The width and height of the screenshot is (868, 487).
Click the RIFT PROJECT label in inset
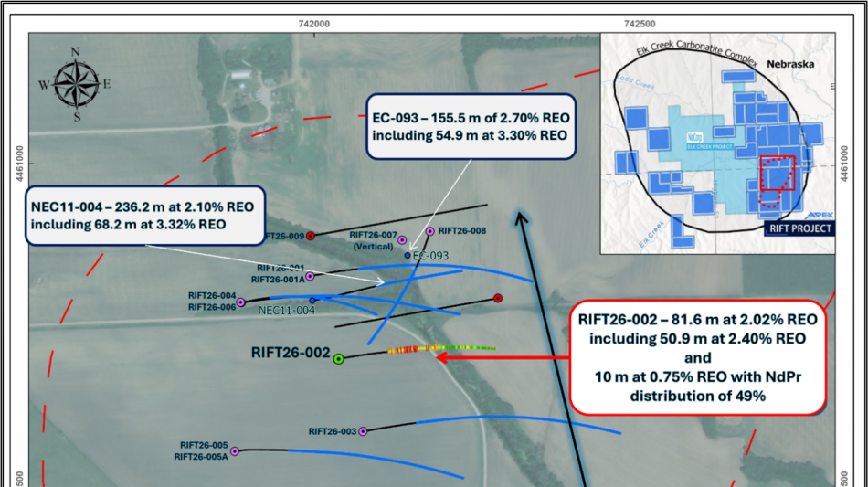pyautogui.click(x=799, y=228)
